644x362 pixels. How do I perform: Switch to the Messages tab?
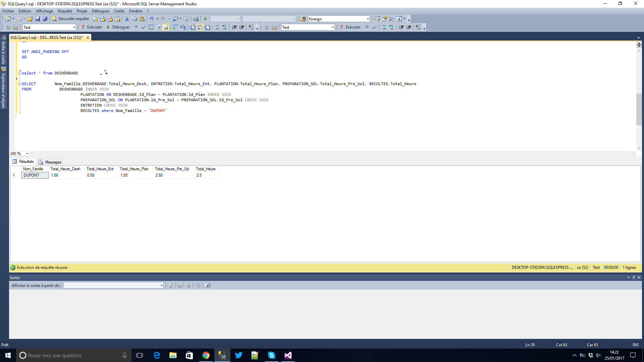(50, 162)
